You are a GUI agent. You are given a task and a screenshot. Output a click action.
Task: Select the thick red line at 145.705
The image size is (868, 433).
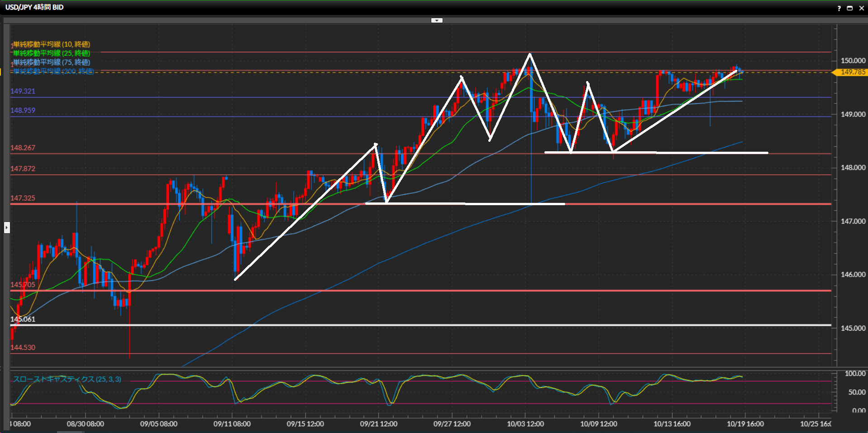(x=407, y=290)
